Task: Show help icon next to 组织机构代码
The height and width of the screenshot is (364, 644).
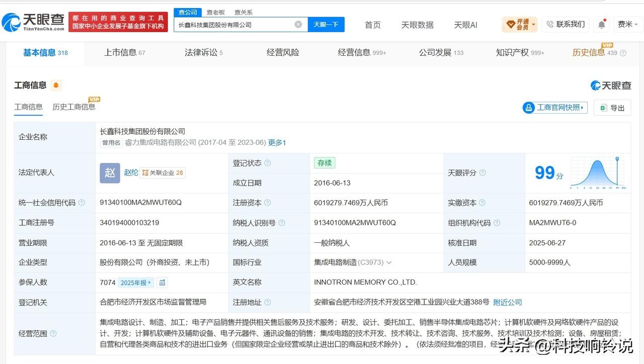Action: 497,223
